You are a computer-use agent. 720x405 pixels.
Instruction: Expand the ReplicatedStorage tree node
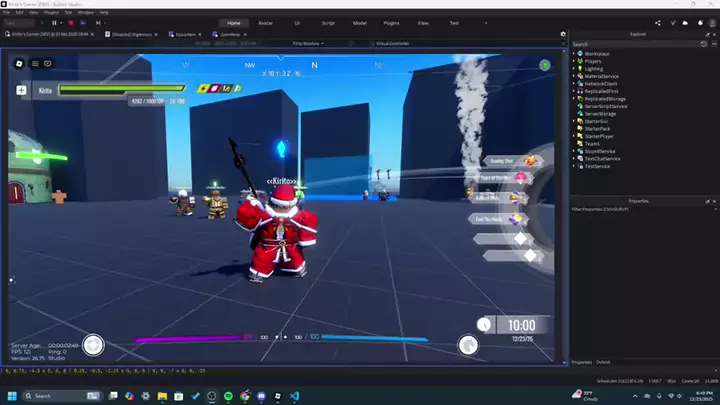pos(574,98)
